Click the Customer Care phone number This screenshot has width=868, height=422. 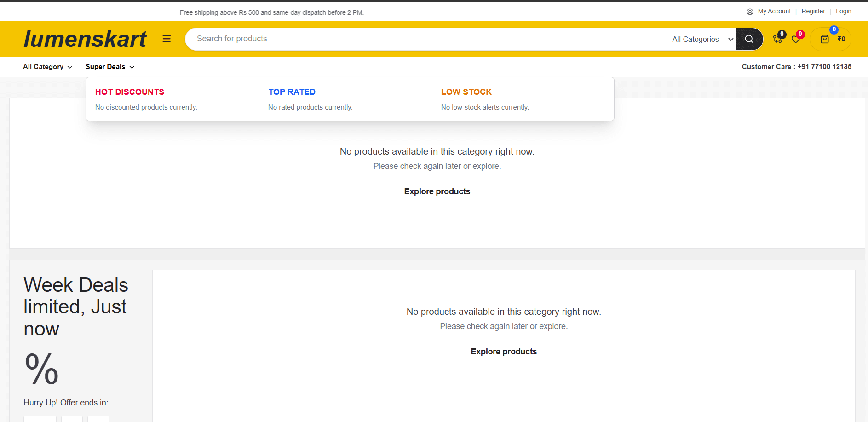pos(824,67)
